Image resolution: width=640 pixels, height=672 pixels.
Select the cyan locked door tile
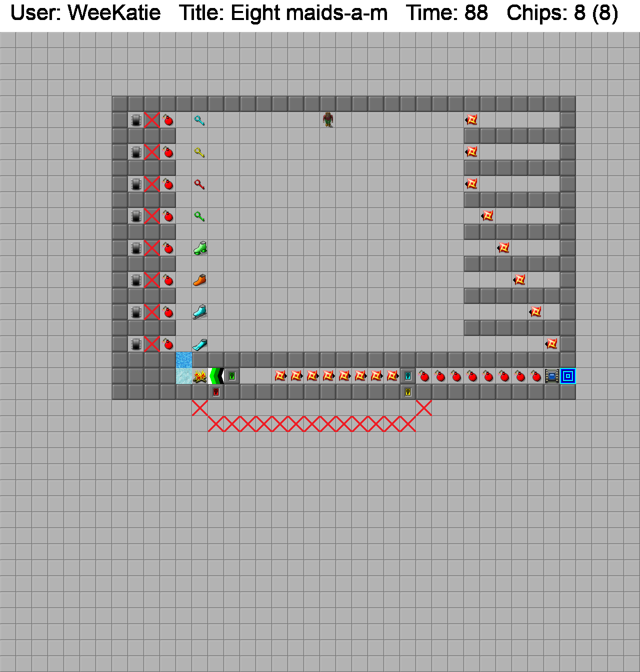408,376
